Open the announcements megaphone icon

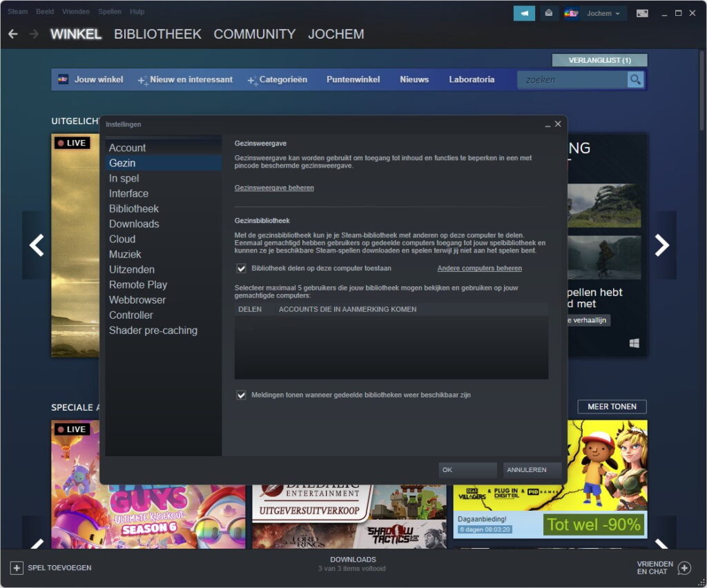pyautogui.click(x=524, y=13)
